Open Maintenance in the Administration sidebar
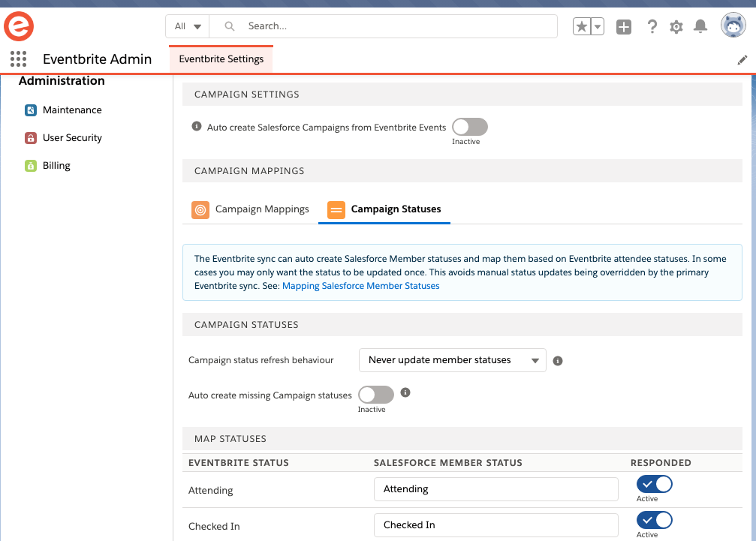The width and height of the screenshot is (756, 541). pyautogui.click(x=72, y=110)
